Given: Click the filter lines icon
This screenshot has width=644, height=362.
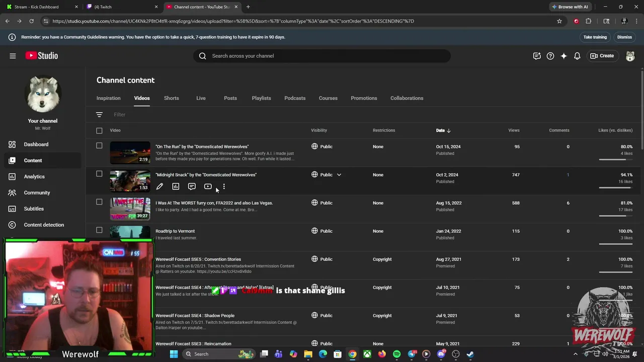Looking at the screenshot, I should [x=99, y=115].
